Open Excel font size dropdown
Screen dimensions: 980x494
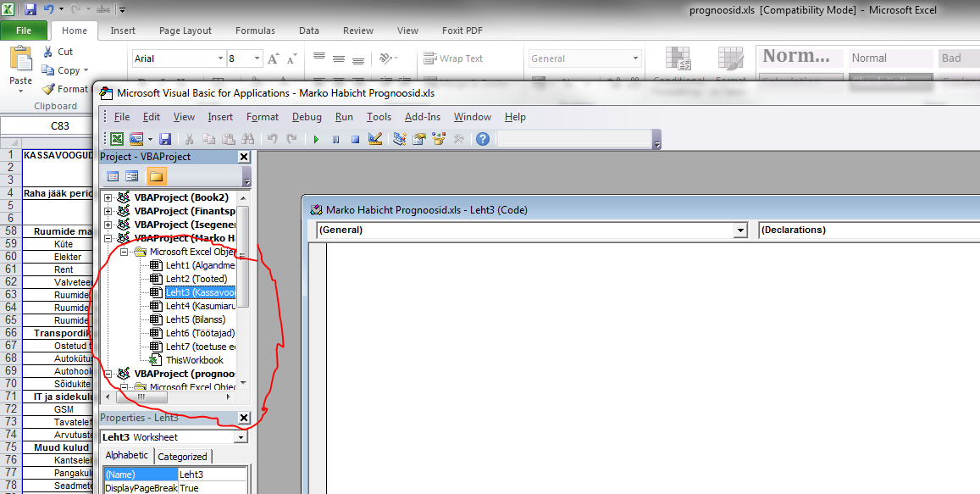tap(257, 58)
